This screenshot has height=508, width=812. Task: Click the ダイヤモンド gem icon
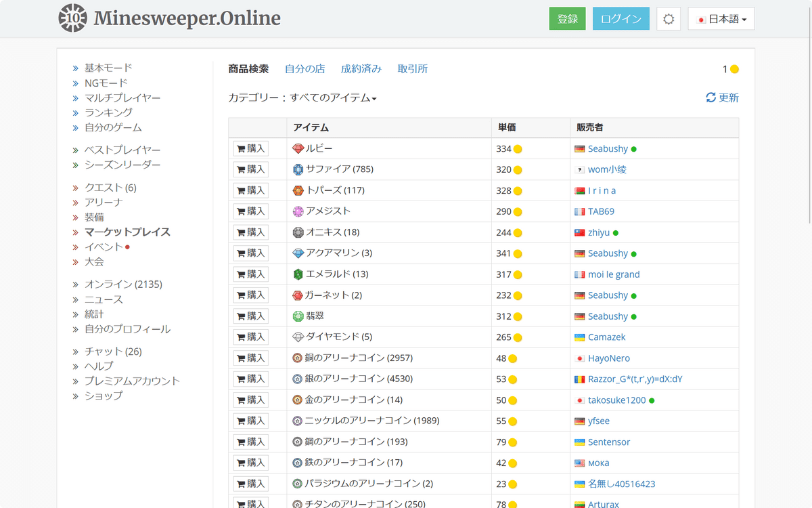coord(298,337)
